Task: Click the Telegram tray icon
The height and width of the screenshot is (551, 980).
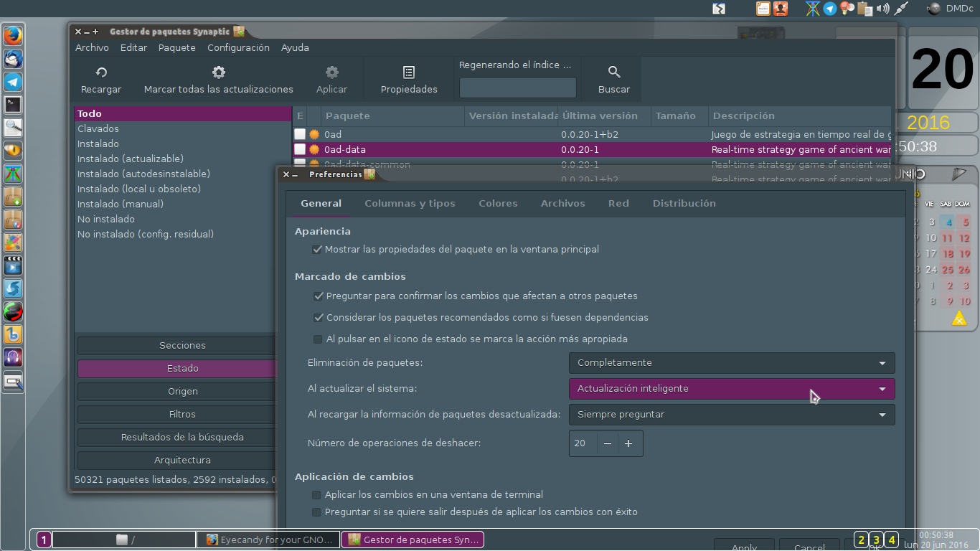Action: [x=829, y=9]
